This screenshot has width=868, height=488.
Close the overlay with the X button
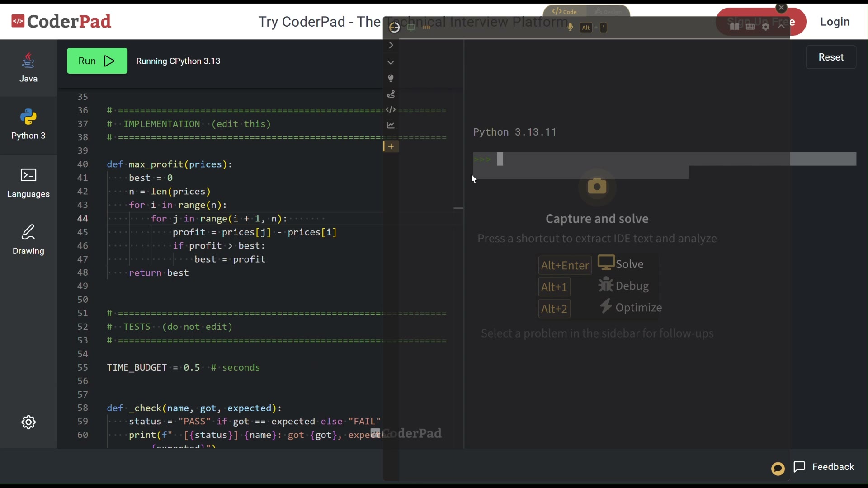[x=781, y=8]
